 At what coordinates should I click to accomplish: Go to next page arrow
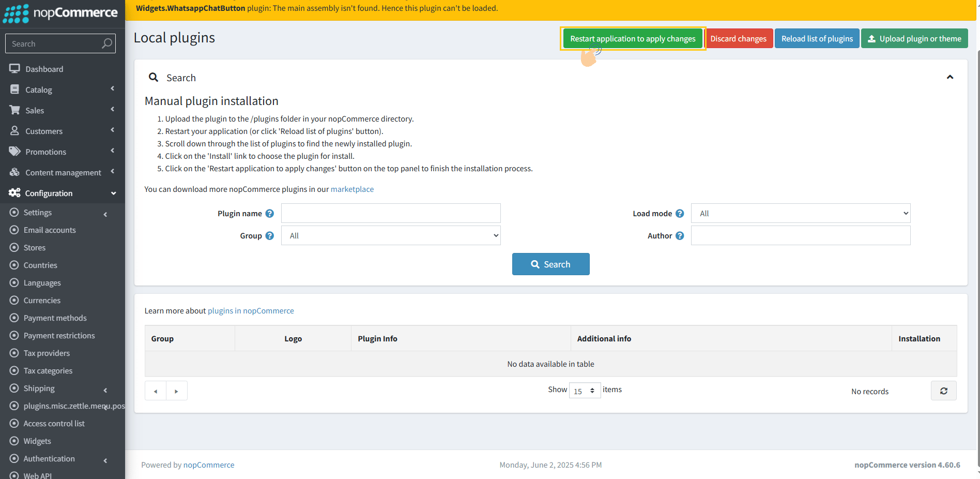[x=176, y=391]
